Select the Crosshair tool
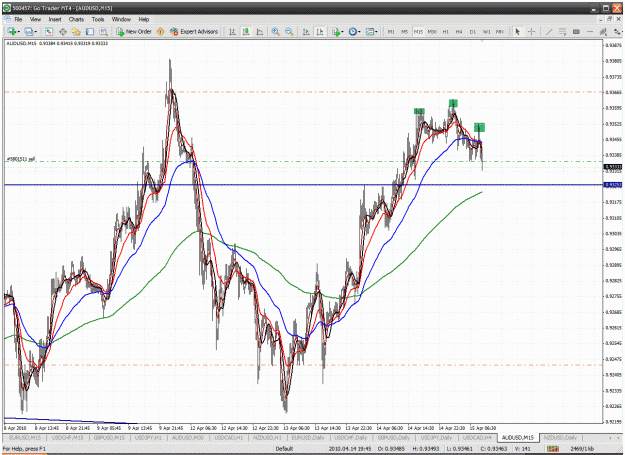625x455 pixels. point(531,31)
